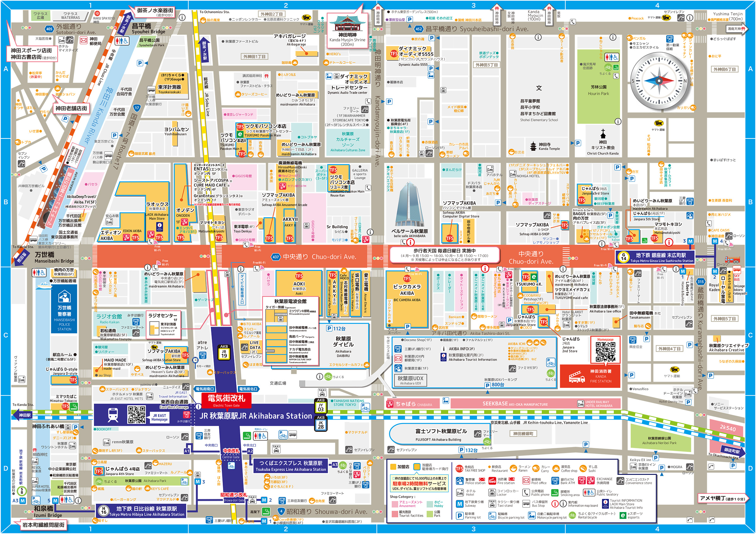Click the route 405 hexagon on Sotobori-dori

pos(49,29)
